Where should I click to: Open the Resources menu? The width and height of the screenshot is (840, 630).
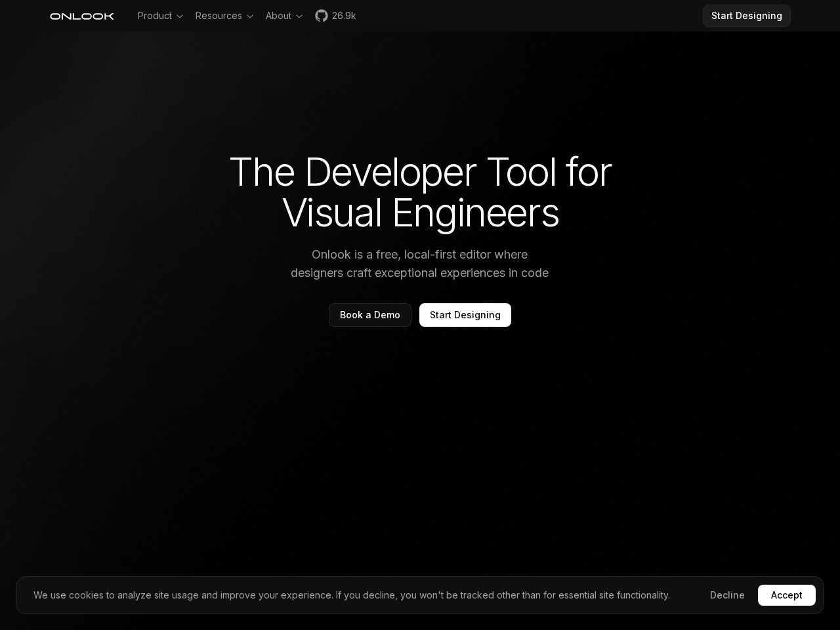pos(224,16)
